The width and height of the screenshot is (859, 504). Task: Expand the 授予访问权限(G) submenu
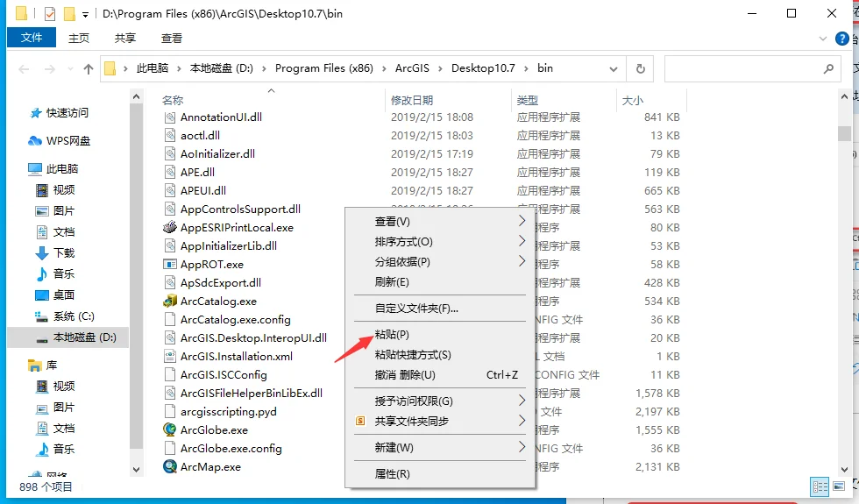(522, 401)
